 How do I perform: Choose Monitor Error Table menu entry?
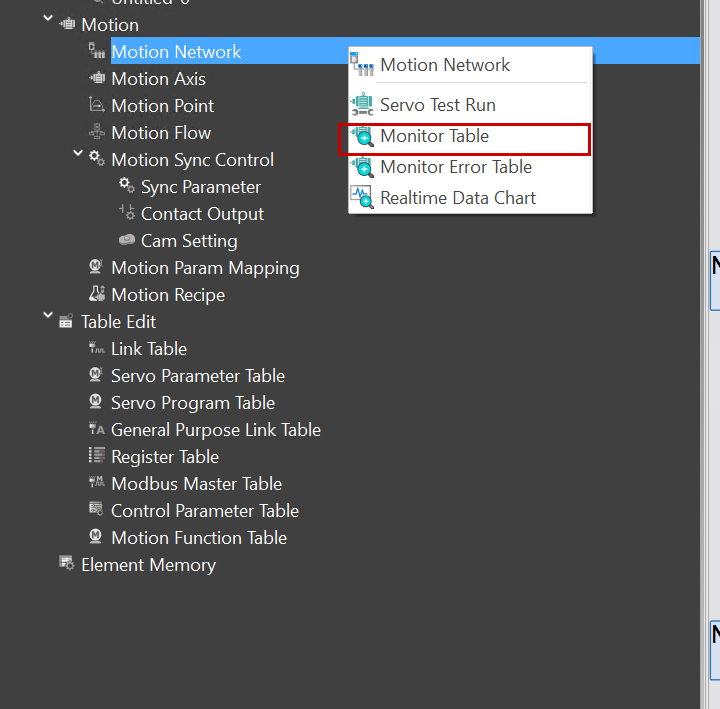tap(455, 167)
